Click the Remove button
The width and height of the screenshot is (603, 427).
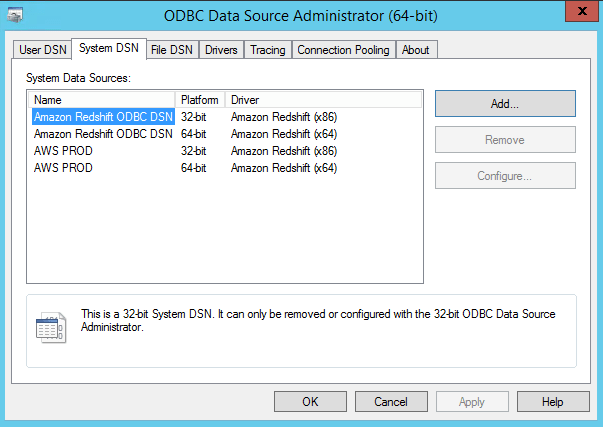[x=505, y=140]
